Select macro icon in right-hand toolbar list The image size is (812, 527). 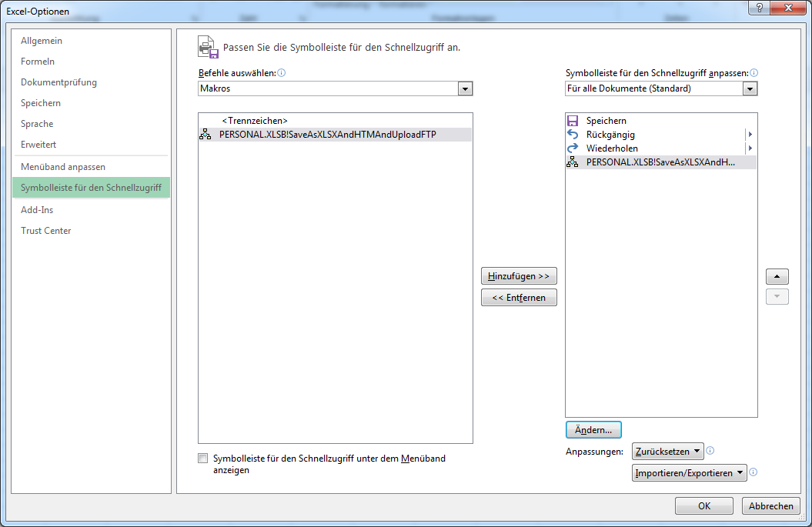[572, 162]
